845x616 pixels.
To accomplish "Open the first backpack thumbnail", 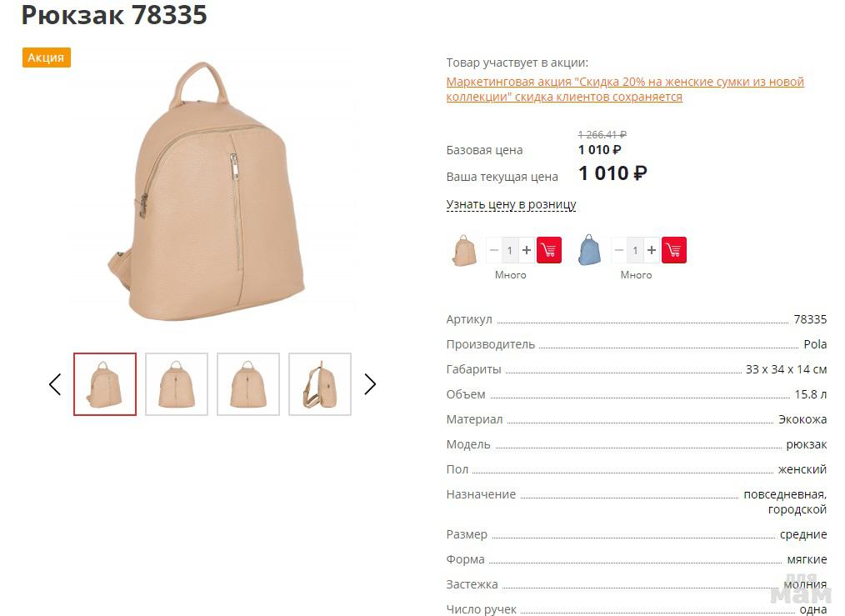I will (x=105, y=384).
